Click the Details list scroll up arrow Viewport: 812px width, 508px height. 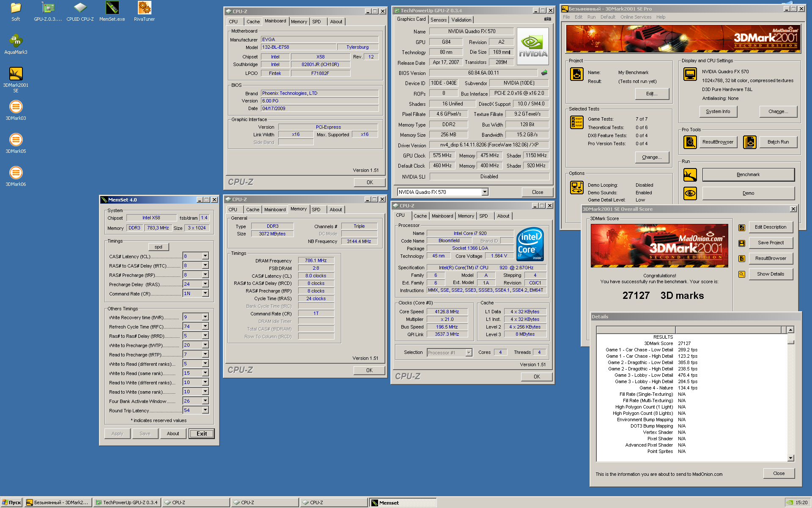tap(790, 330)
